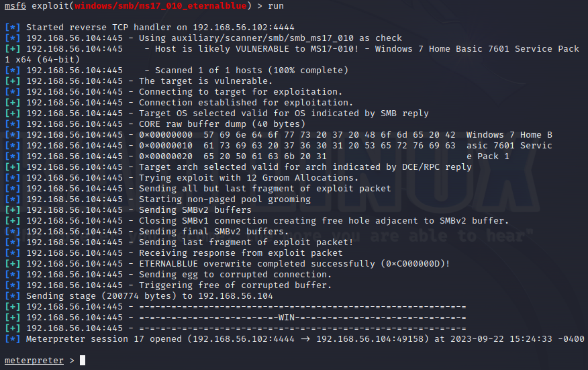Click 'The target is vulnerable.' line
The height and width of the screenshot is (370, 588).
pos(138,81)
